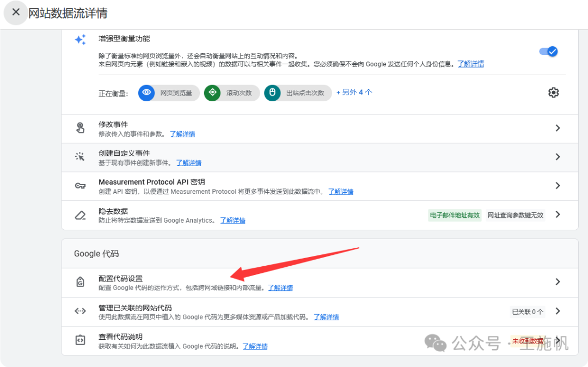Screen dimensions: 588x367
Task: Open 了解详情 link under 查看代码说明
Action: click(255, 346)
